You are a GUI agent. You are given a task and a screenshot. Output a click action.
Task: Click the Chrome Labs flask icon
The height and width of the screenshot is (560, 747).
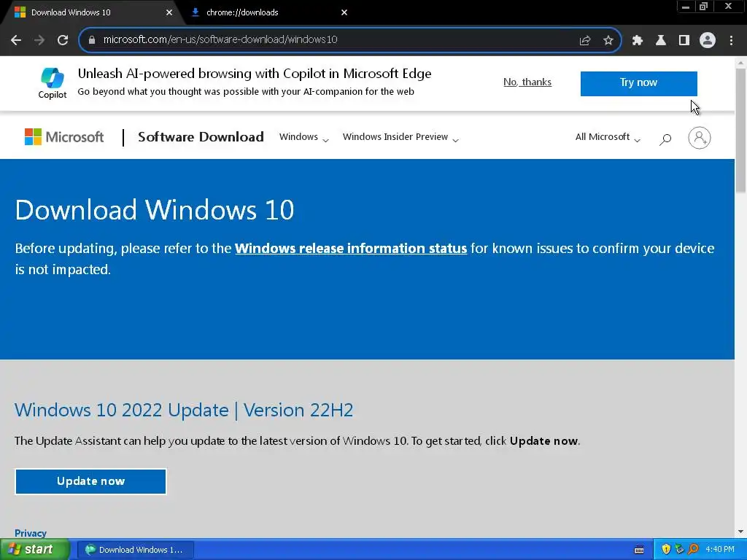[x=661, y=40]
